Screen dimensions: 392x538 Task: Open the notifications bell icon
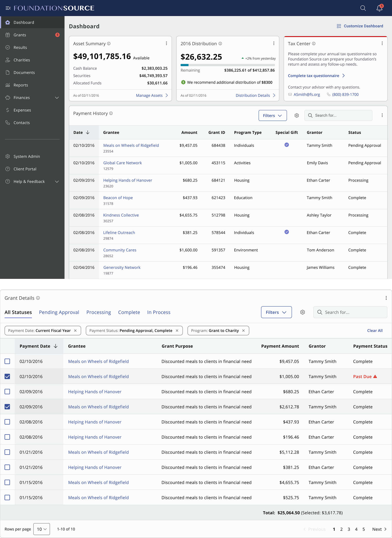tap(379, 8)
